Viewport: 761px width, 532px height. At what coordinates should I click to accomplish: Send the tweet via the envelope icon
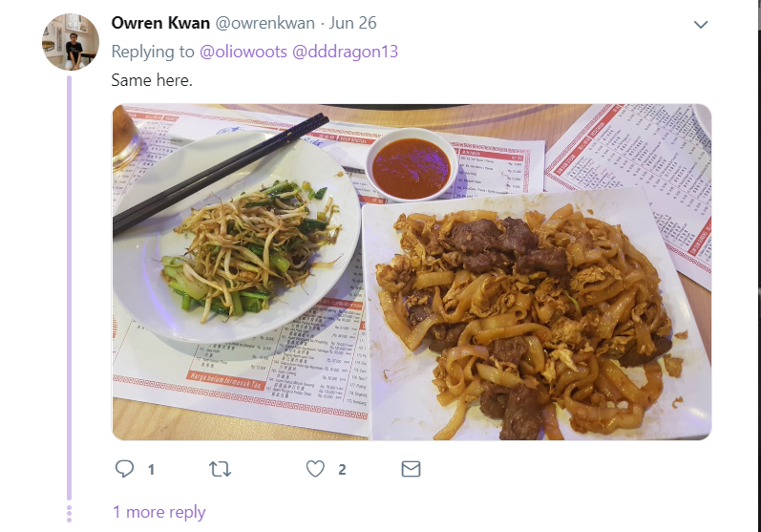[x=411, y=469]
